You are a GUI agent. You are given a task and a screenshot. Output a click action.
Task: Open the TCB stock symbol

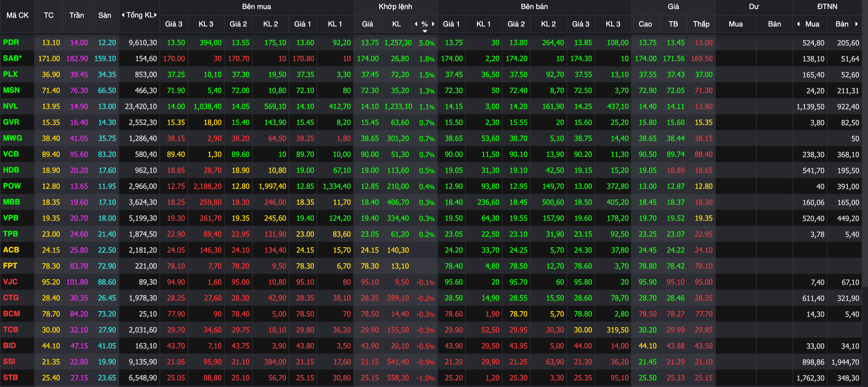(x=11, y=329)
